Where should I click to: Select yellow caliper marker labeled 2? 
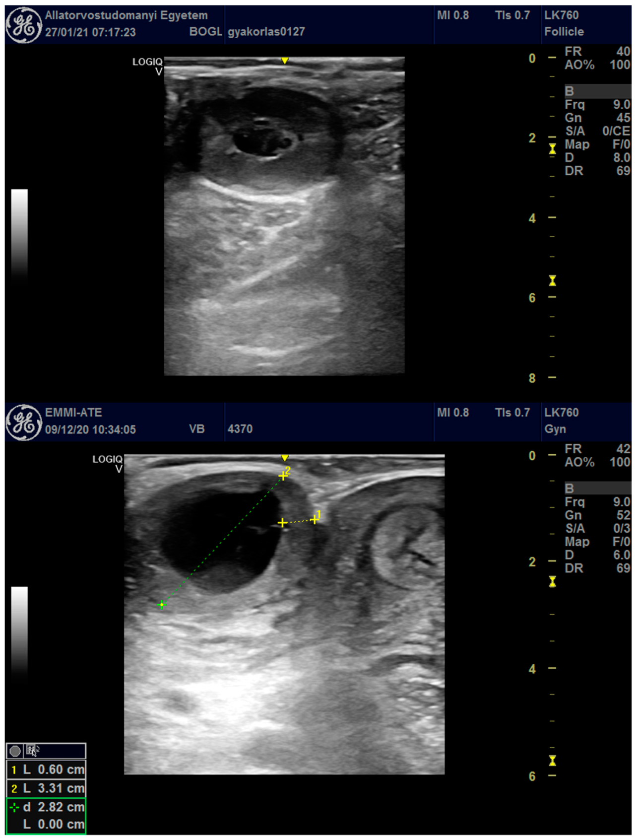(283, 476)
